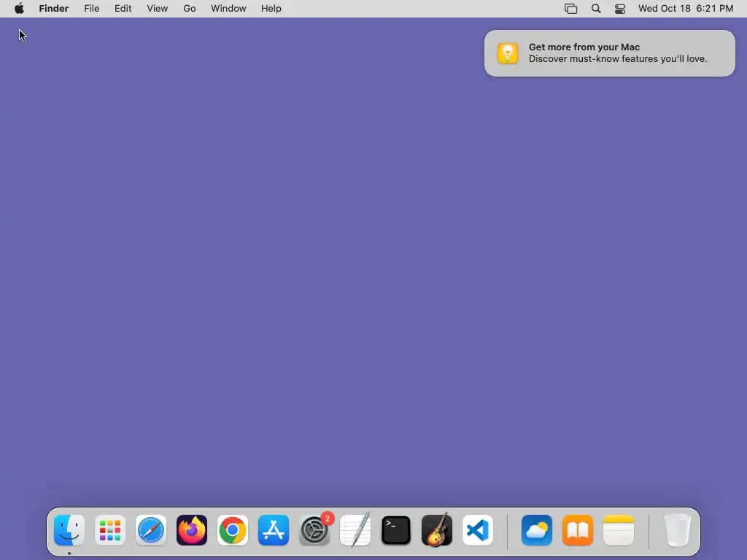The width and height of the screenshot is (747, 560).
Task: Open the Trash in the Dock
Action: (x=677, y=530)
